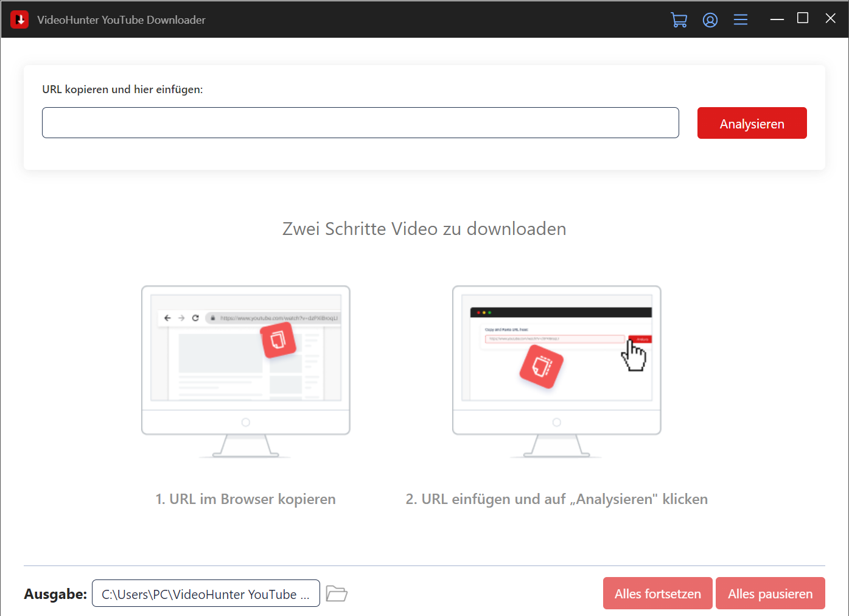Minimize the VideoHunter window

click(x=777, y=19)
